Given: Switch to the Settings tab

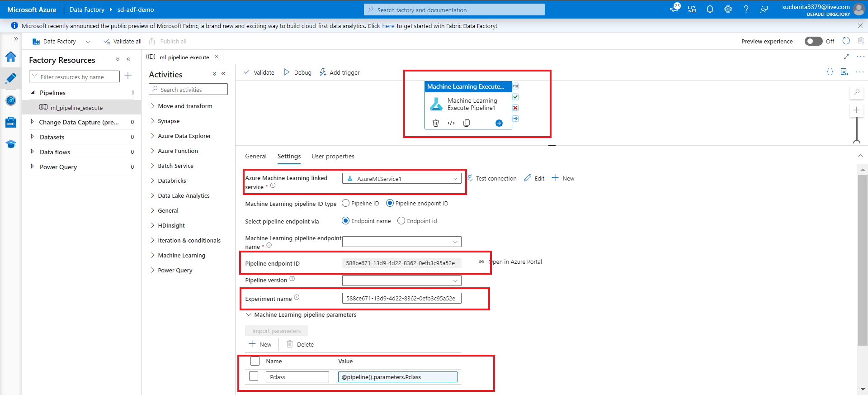Looking at the screenshot, I should click(289, 156).
